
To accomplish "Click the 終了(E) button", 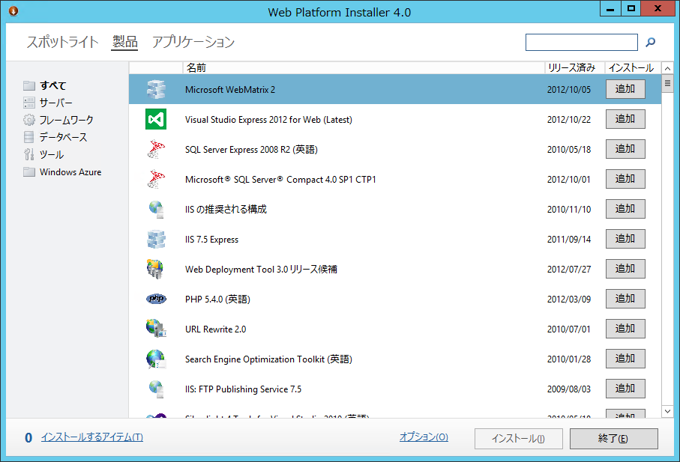I will pos(614,439).
